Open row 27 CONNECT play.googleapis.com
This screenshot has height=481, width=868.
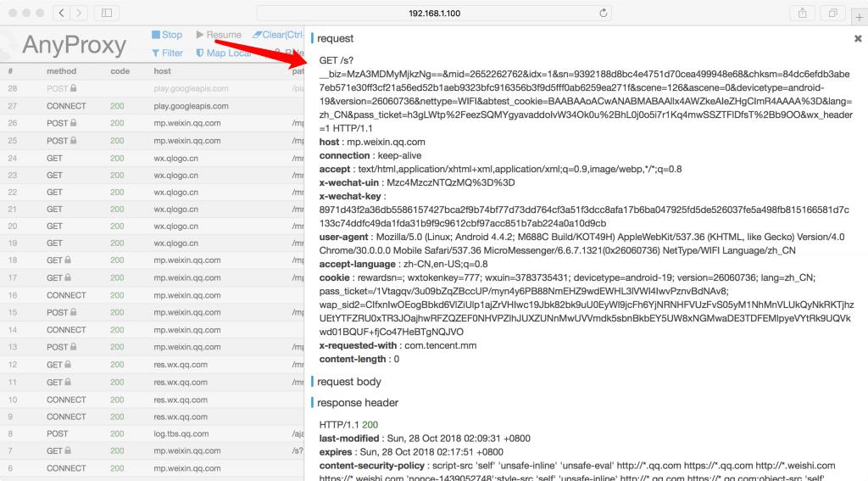click(153, 106)
